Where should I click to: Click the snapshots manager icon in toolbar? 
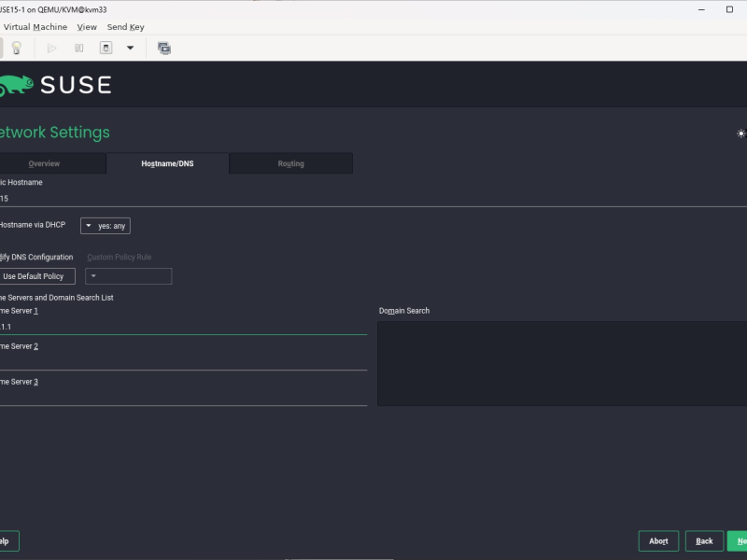pos(164,49)
